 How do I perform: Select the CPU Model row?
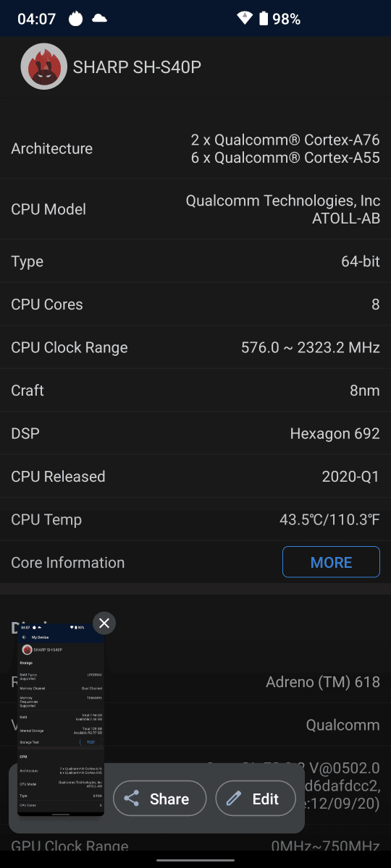pos(195,209)
